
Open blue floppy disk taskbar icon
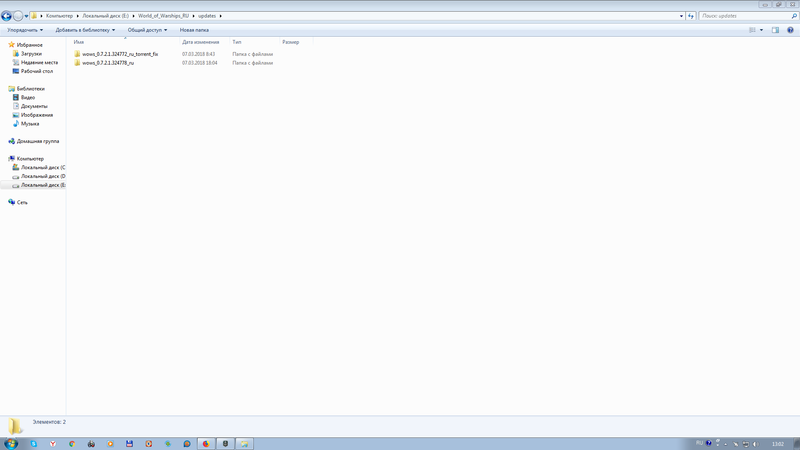129,444
